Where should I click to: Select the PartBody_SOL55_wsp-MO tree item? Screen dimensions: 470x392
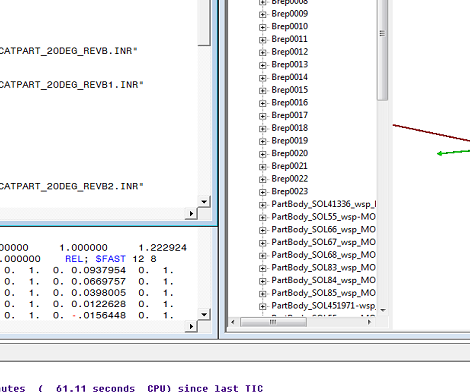[x=323, y=217]
